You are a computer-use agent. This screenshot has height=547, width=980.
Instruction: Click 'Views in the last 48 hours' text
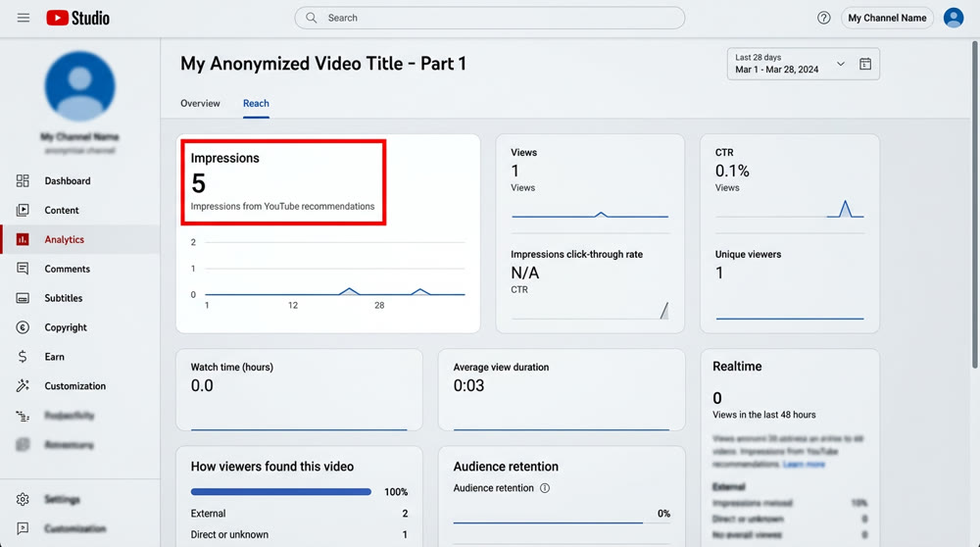click(x=763, y=415)
